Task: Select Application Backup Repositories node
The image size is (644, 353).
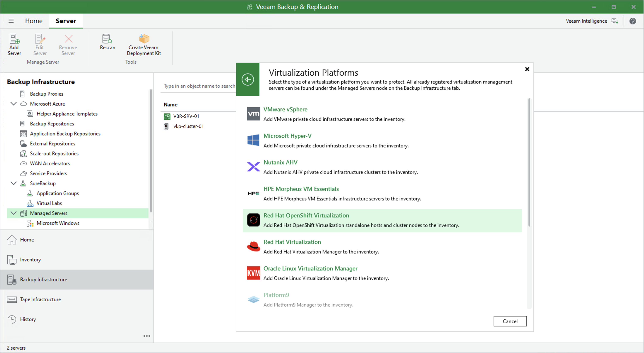Action: (x=65, y=134)
